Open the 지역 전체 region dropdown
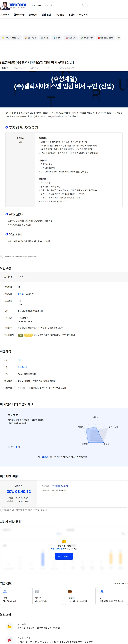 tap(37, 5)
